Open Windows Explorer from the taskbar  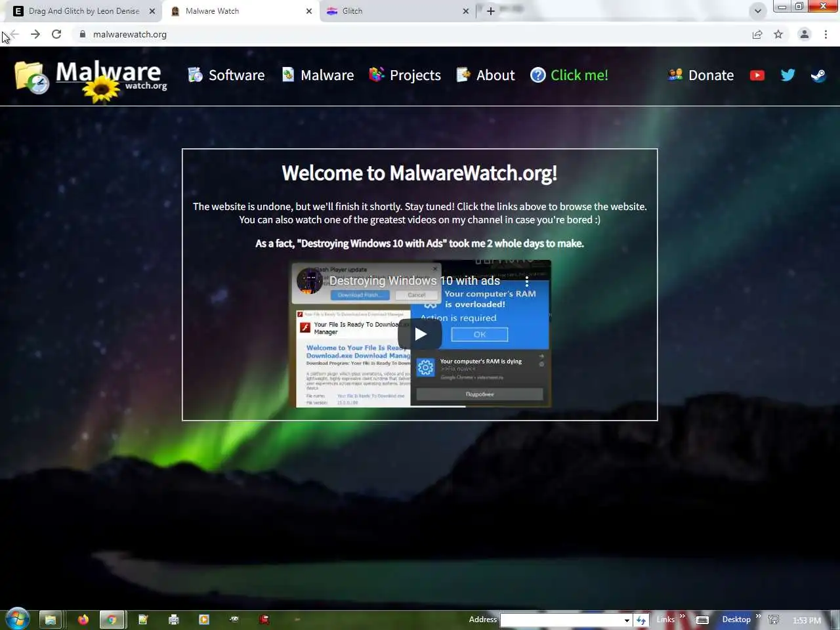[x=50, y=619]
